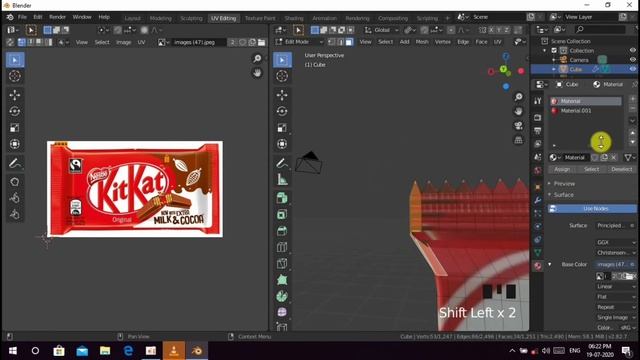The width and height of the screenshot is (640, 360).
Task: Enable face select mode in 3D viewport
Action: click(x=349, y=42)
